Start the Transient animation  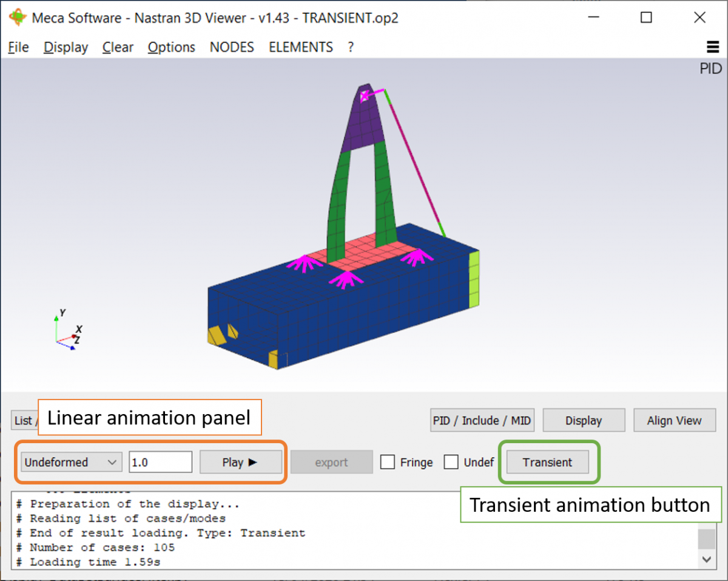click(x=548, y=462)
